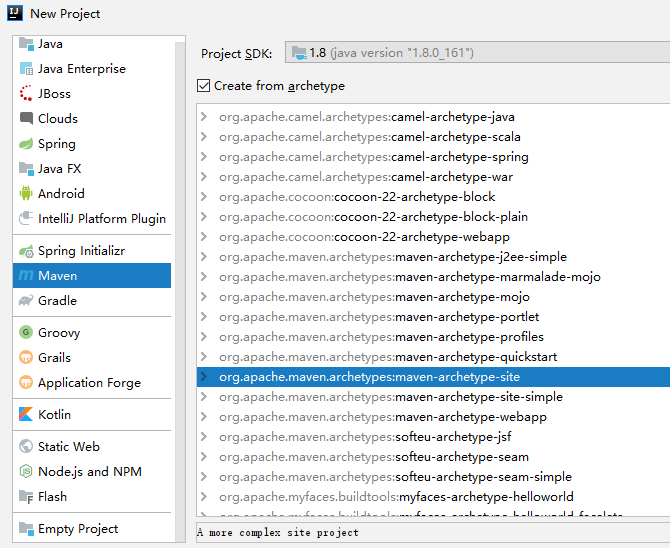This screenshot has height=548, width=670.
Task: Expand maven-archetype-webapp entry
Action: pos(204,417)
